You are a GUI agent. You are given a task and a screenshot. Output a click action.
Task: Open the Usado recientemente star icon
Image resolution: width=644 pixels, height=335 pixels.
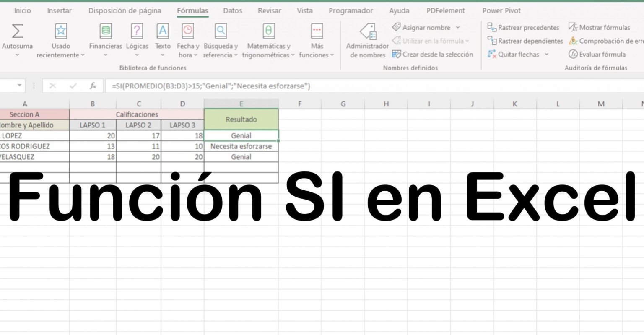tap(61, 31)
